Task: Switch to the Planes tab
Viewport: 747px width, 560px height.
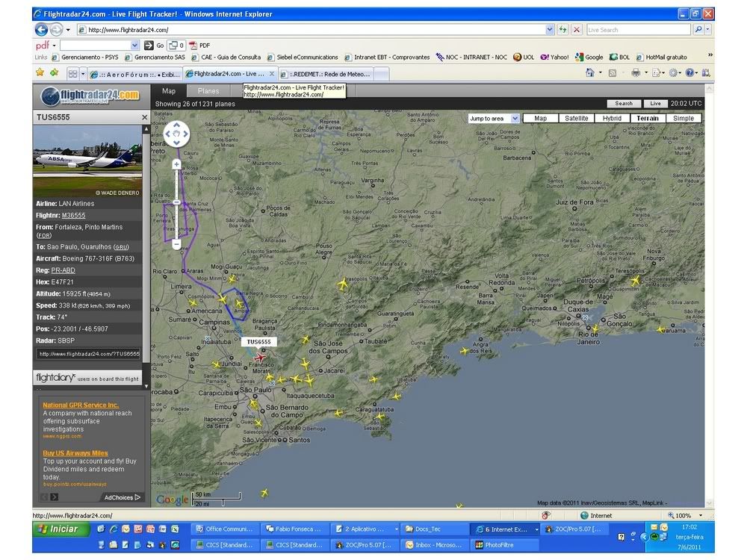Action: pos(208,91)
